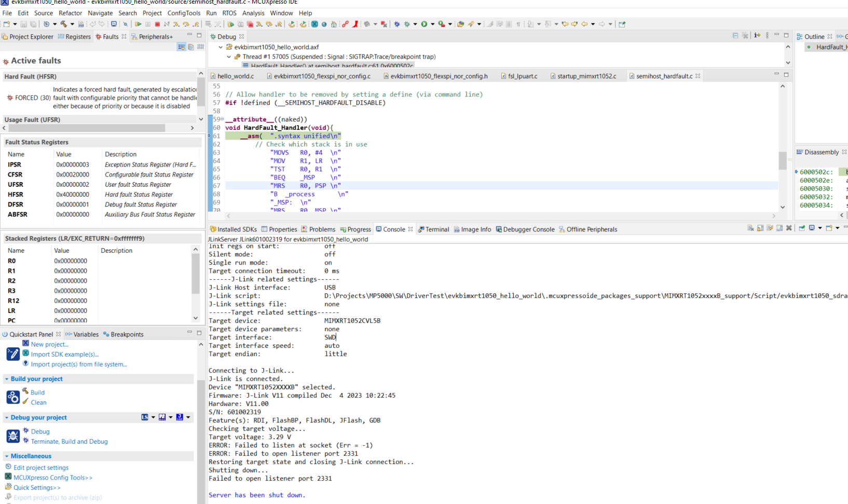Pin the Console view
The width and height of the screenshot is (848, 504).
pyautogui.click(x=802, y=228)
